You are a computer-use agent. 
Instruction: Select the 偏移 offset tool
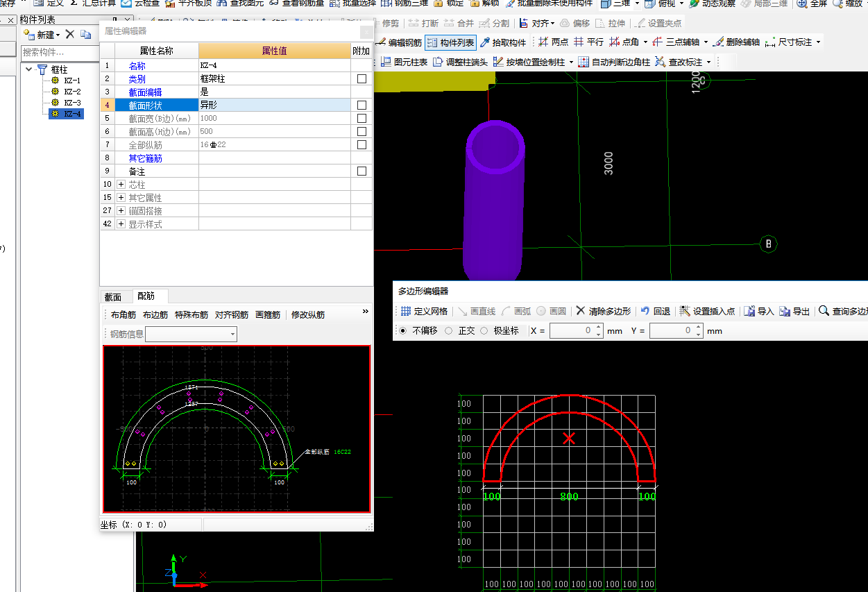tap(575, 23)
